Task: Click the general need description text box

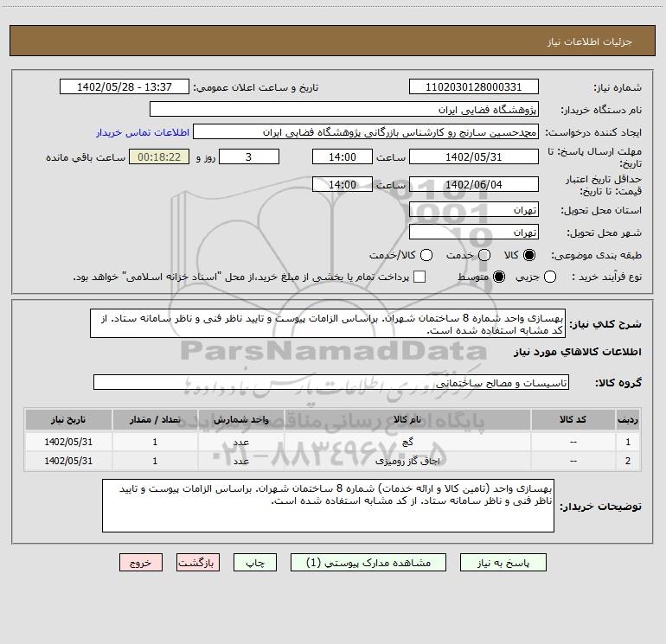Action: tap(328, 323)
